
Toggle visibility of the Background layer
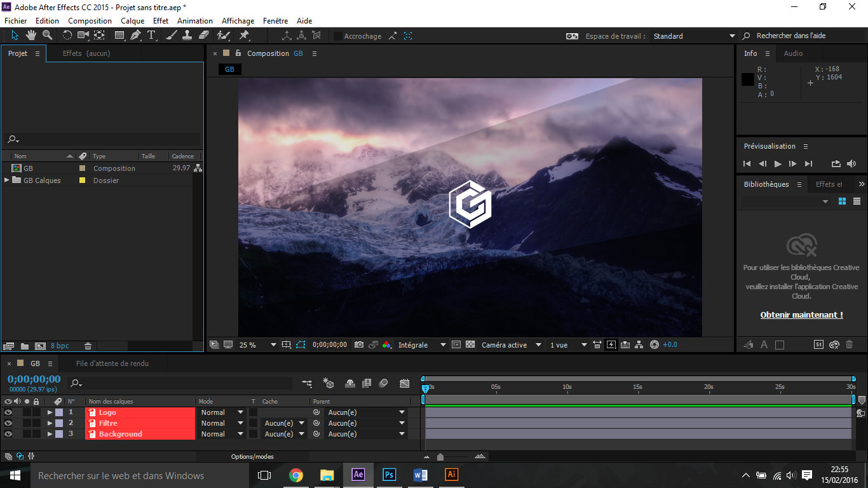(8, 434)
